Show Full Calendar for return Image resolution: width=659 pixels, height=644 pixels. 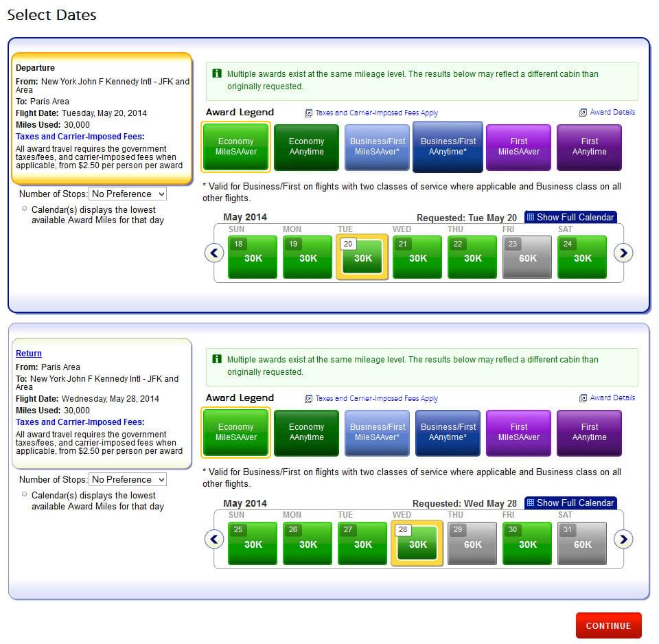[x=570, y=503]
